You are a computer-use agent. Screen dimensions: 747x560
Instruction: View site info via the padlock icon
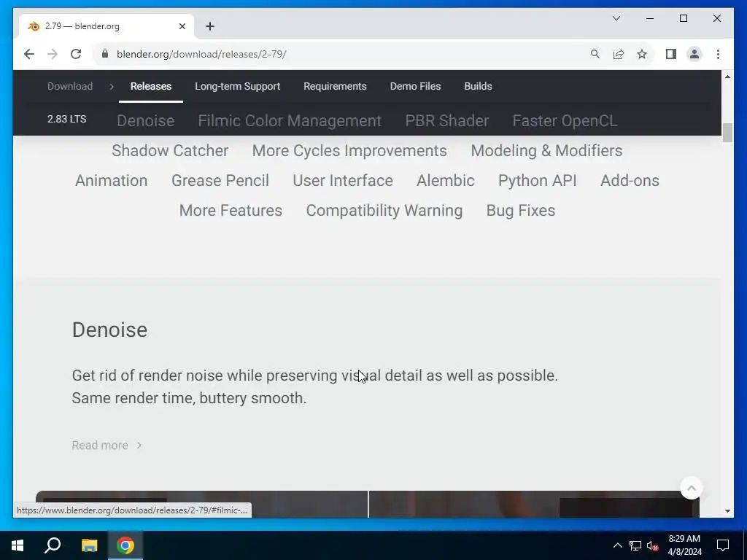click(105, 54)
